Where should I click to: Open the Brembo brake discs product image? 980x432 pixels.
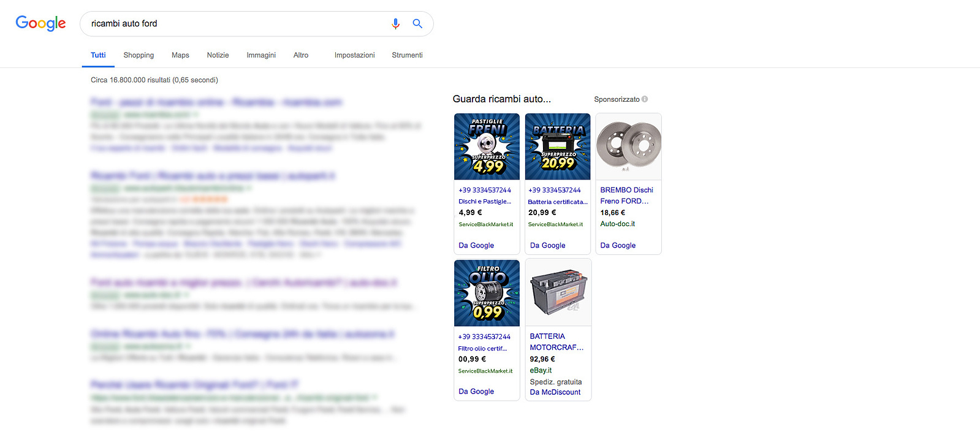tap(629, 146)
